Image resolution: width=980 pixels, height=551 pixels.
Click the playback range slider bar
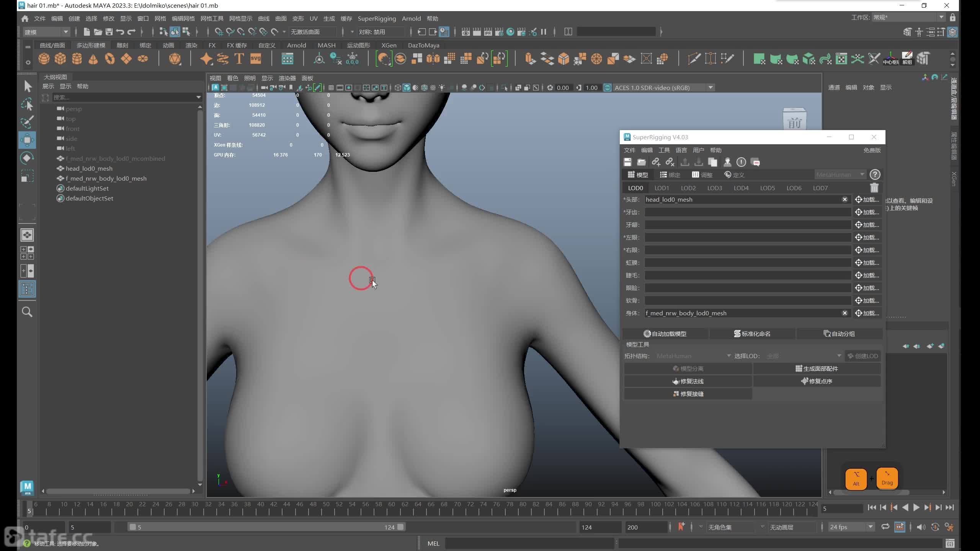pyautogui.click(x=266, y=527)
